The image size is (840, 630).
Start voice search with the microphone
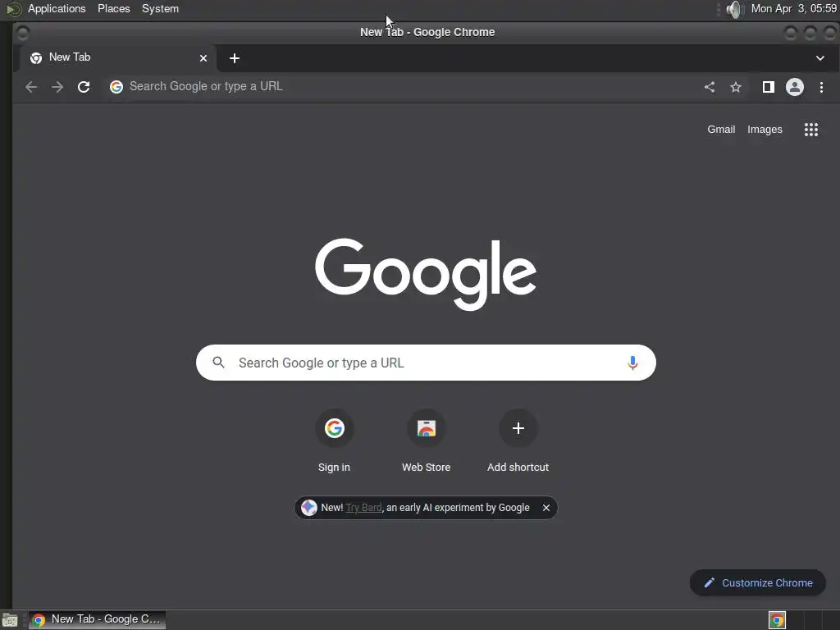pos(632,363)
